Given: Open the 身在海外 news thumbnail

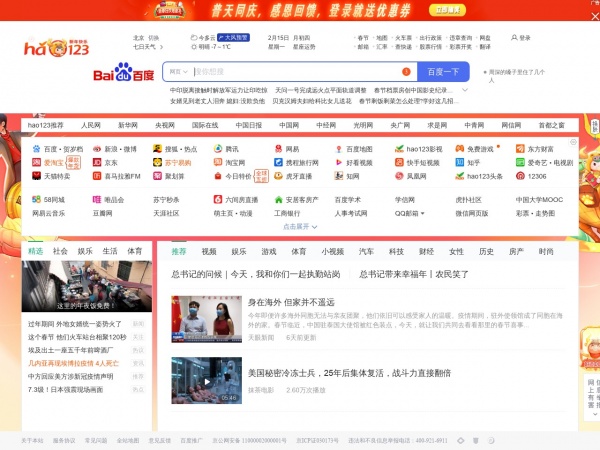Looking at the screenshot, I should pos(207,319).
